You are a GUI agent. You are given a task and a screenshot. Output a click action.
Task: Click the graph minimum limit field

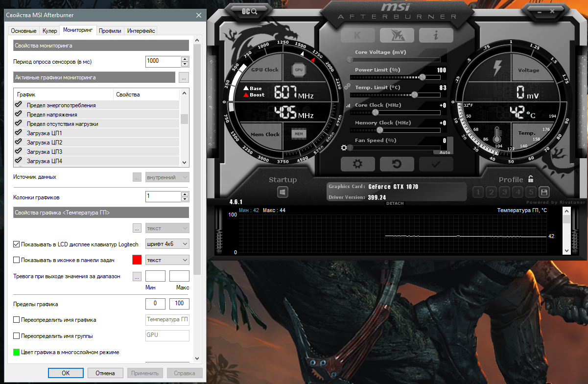[x=156, y=304]
